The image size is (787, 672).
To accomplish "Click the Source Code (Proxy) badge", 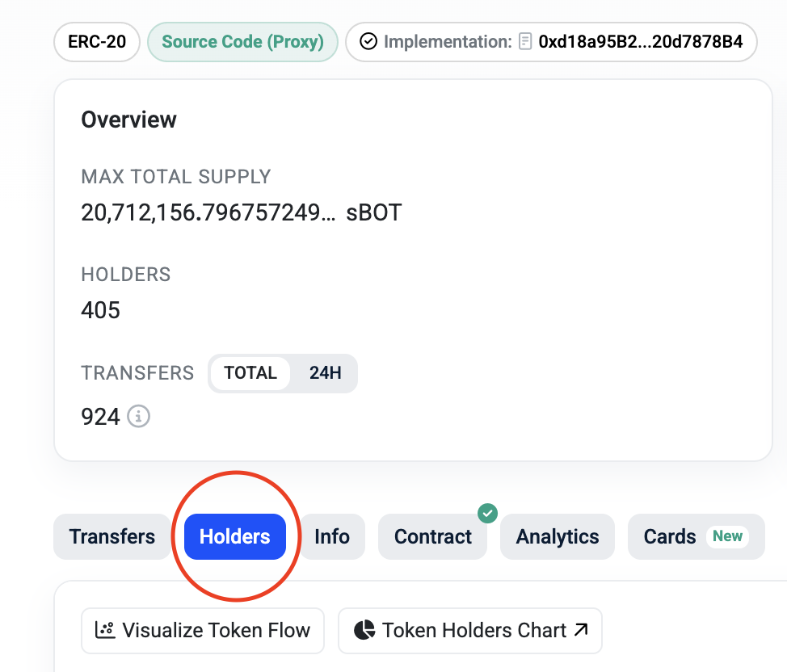I will 243,41.
